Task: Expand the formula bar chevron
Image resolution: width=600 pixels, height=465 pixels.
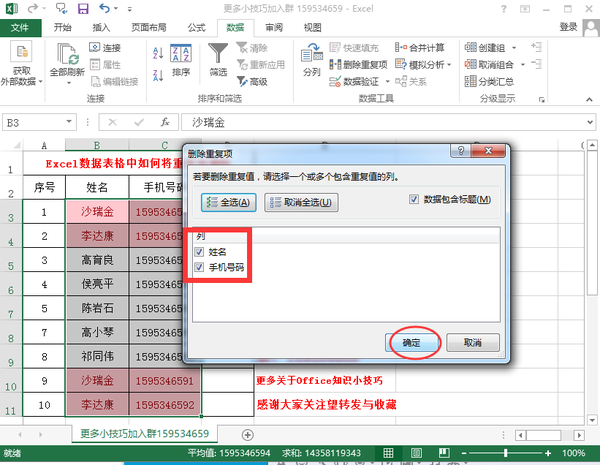Action: coord(590,122)
